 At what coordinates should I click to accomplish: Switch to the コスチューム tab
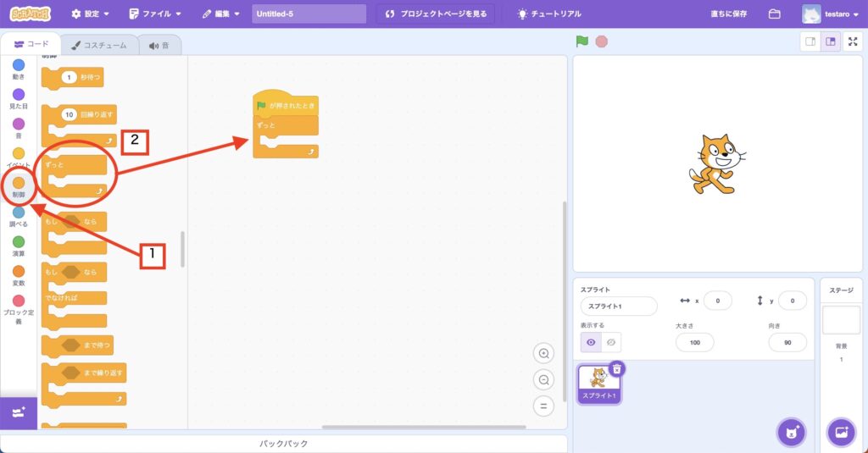click(x=99, y=46)
